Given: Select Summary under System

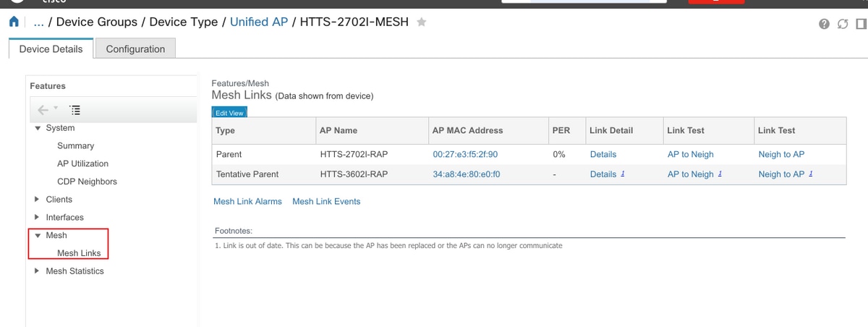Looking at the screenshot, I should pyautogui.click(x=76, y=146).
